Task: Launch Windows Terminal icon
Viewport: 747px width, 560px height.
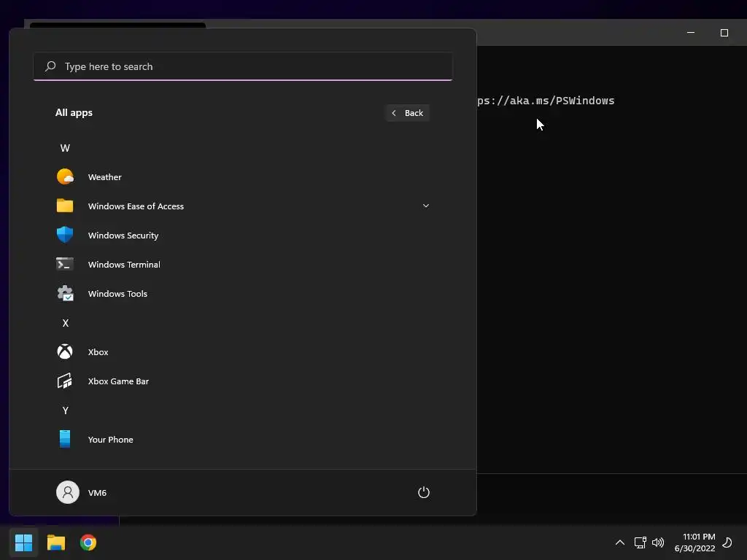Action: pyautogui.click(x=65, y=264)
